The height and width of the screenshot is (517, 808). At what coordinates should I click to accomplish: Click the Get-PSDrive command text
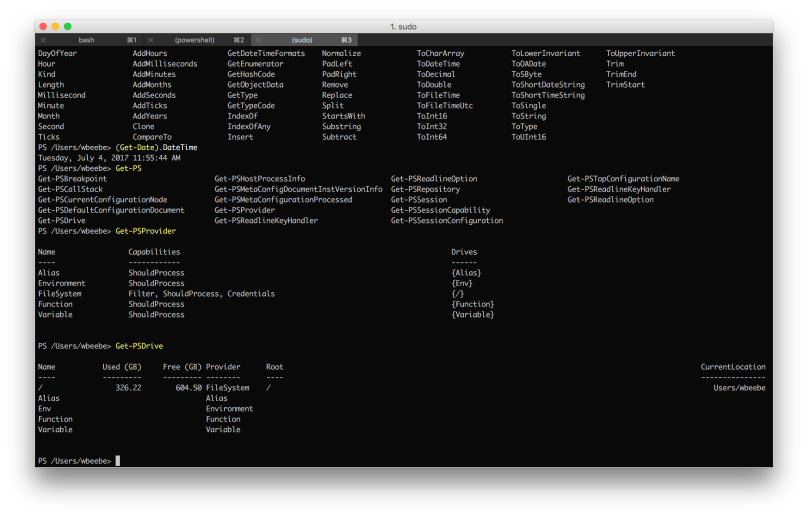(x=139, y=346)
